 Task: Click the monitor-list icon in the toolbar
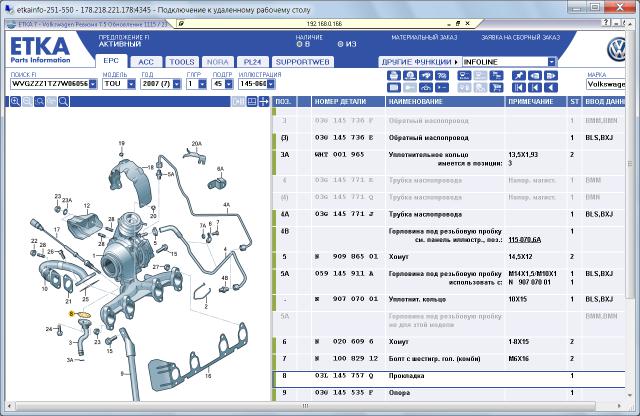pos(464,76)
